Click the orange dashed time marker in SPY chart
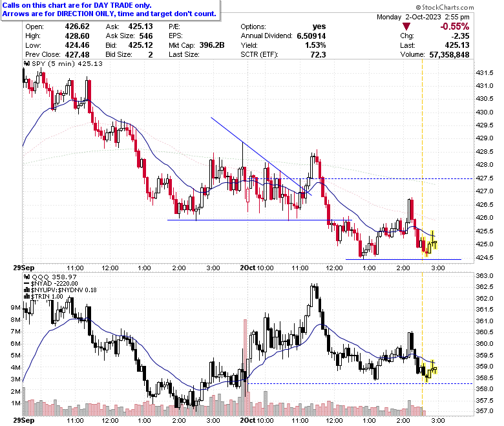Viewport: 504px width, 426px height. [422, 161]
